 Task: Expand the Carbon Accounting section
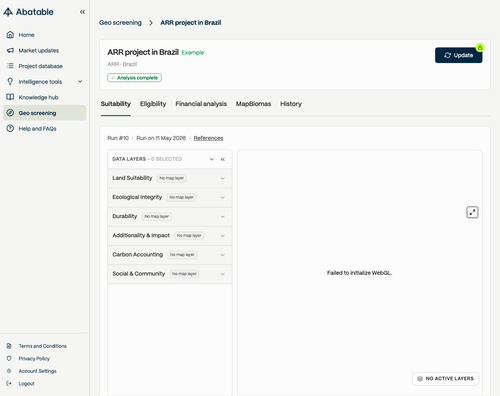pyautogui.click(x=223, y=255)
